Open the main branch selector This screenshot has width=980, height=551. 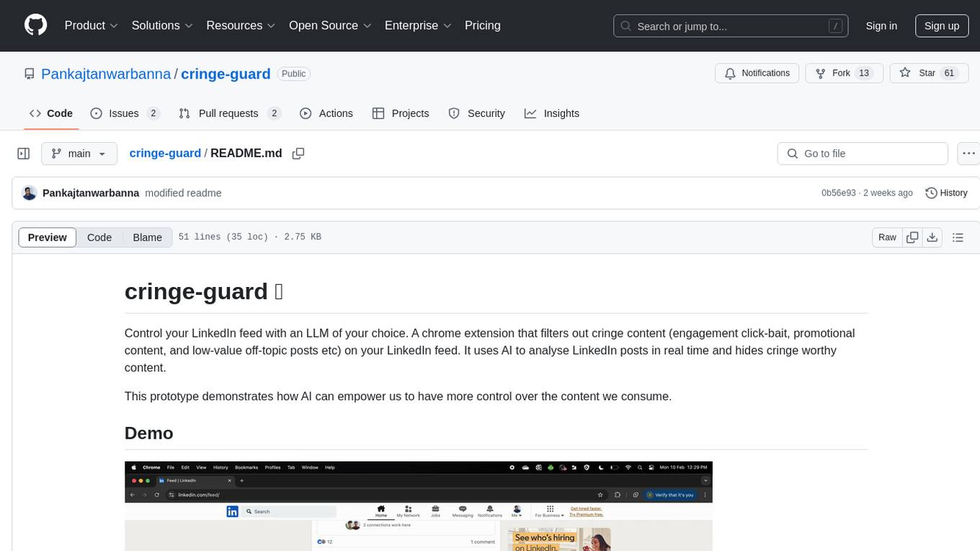pos(79,154)
